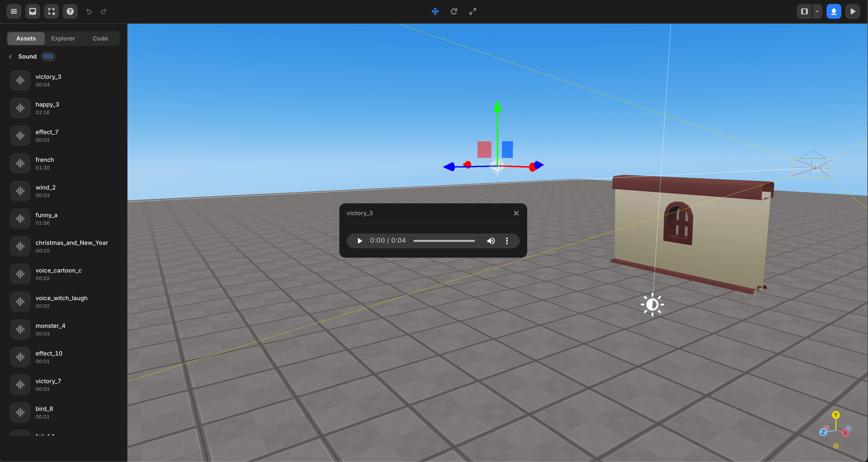This screenshot has height=462, width=868.
Task: Click the redo arrow icon
Action: coord(104,11)
